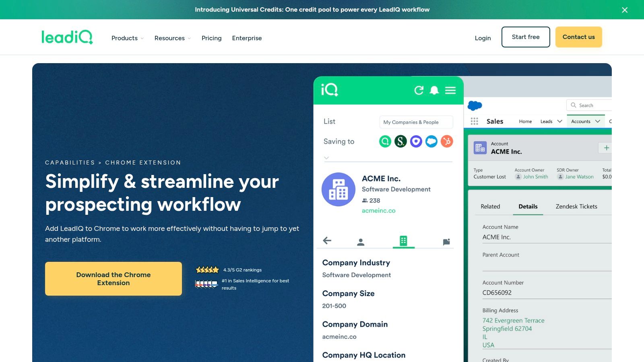The image size is (644, 362).
Task: Visit the acmeinc.co company link
Action: [x=378, y=210]
